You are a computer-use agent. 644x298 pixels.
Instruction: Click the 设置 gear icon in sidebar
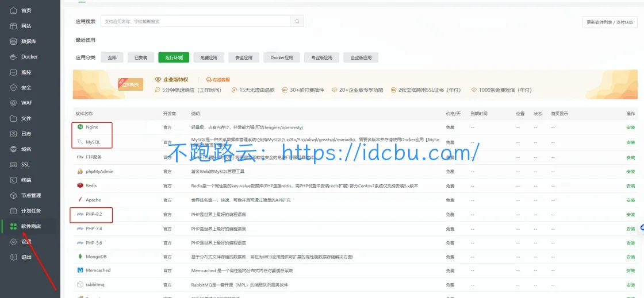pyautogui.click(x=14, y=242)
